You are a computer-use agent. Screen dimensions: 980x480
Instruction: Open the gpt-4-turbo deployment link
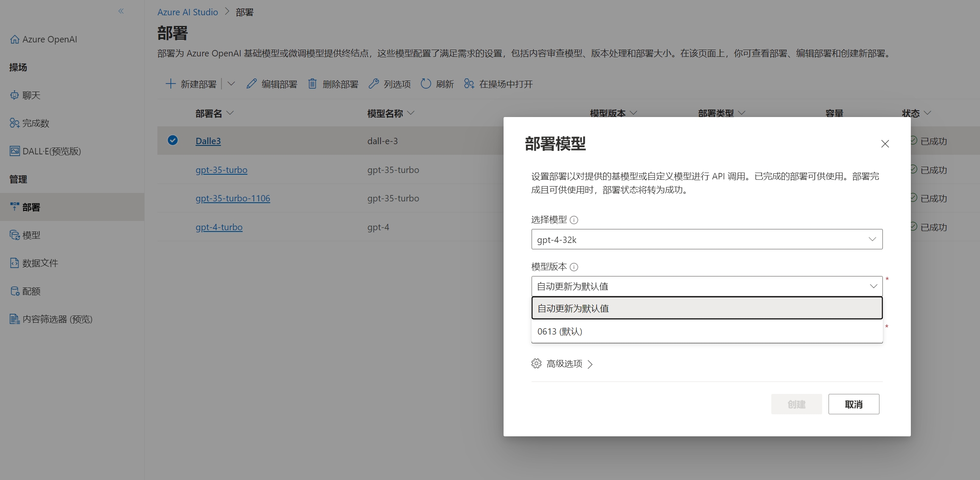click(219, 227)
